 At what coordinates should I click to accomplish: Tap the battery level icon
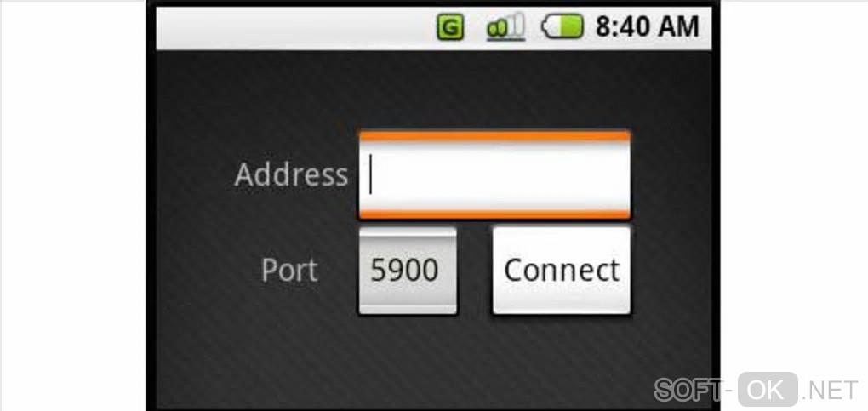pyautogui.click(x=562, y=27)
